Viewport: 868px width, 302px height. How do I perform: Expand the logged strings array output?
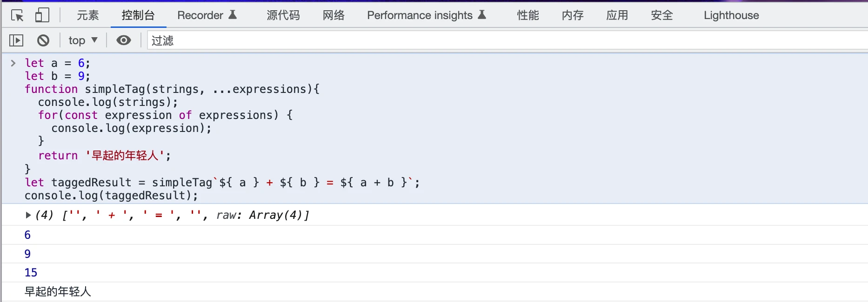click(x=28, y=215)
